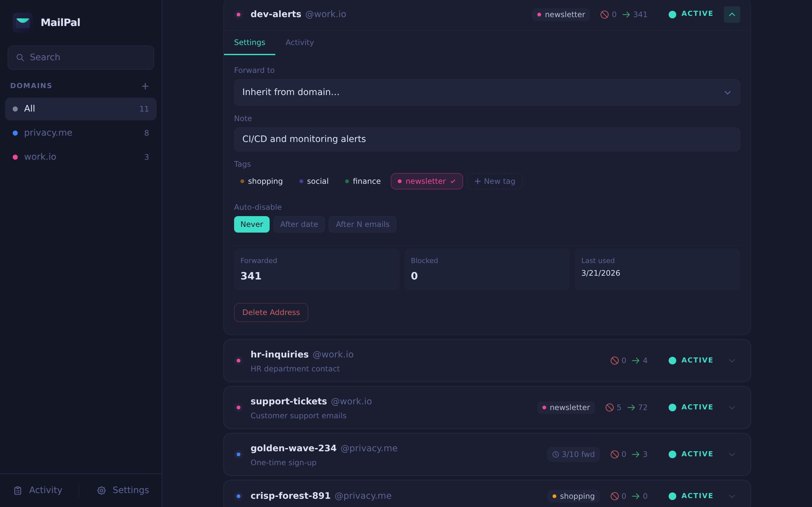Click the 3/10 fwd clock badge on golden-wave-234
The image size is (812, 507).
(x=573, y=454)
